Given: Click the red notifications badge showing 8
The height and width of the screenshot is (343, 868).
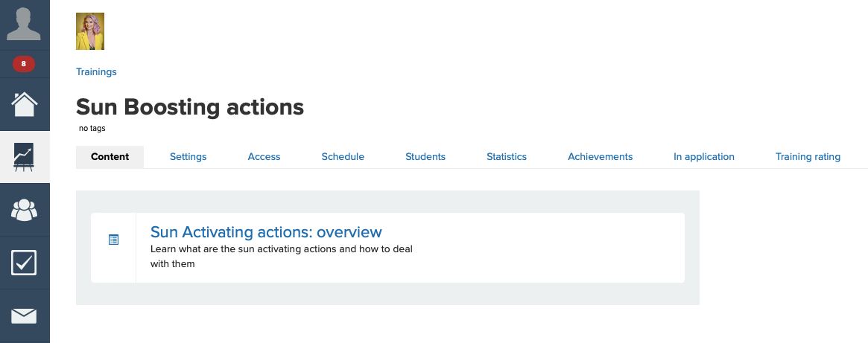Looking at the screenshot, I should click(x=24, y=64).
